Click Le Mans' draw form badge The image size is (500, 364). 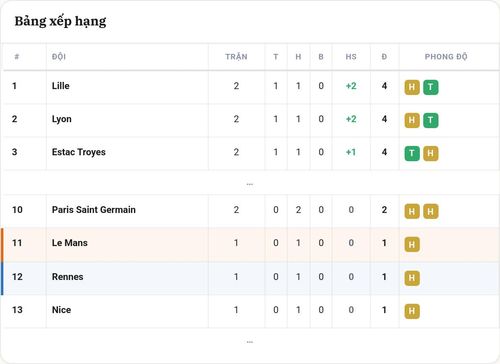(x=412, y=244)
